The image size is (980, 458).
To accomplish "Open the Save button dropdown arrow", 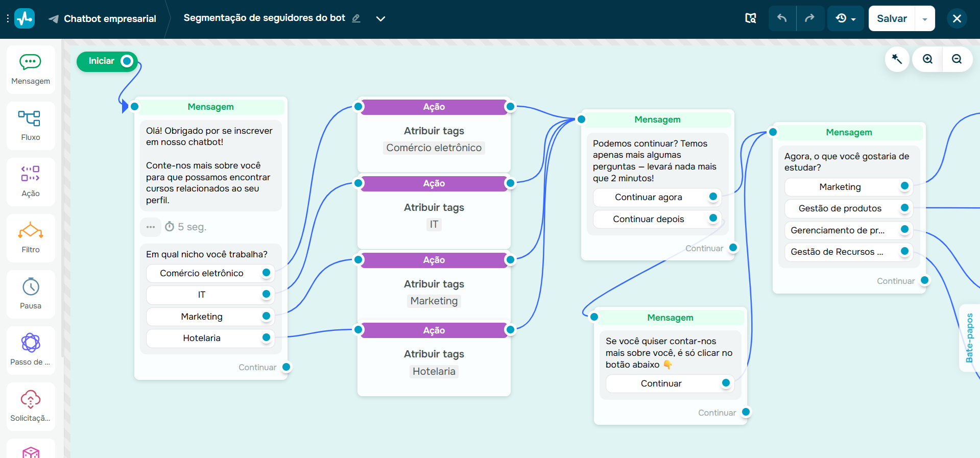I will tap(925, 19).
